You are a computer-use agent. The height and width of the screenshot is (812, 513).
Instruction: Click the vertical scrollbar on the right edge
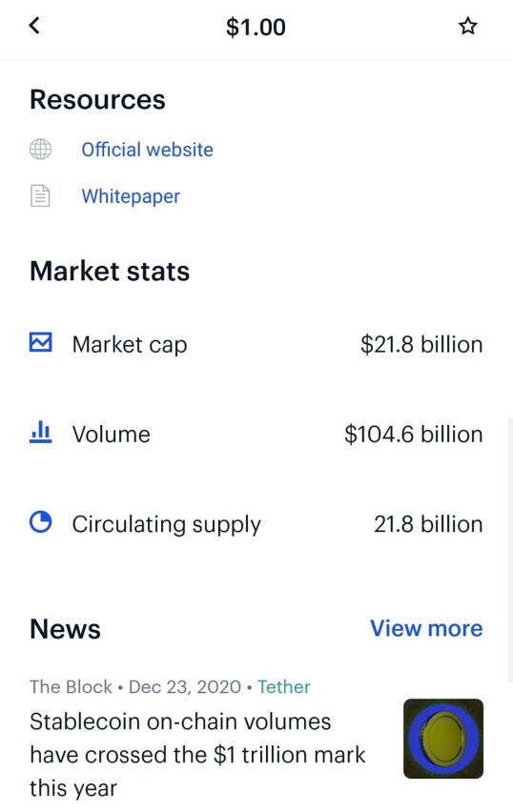510,549
